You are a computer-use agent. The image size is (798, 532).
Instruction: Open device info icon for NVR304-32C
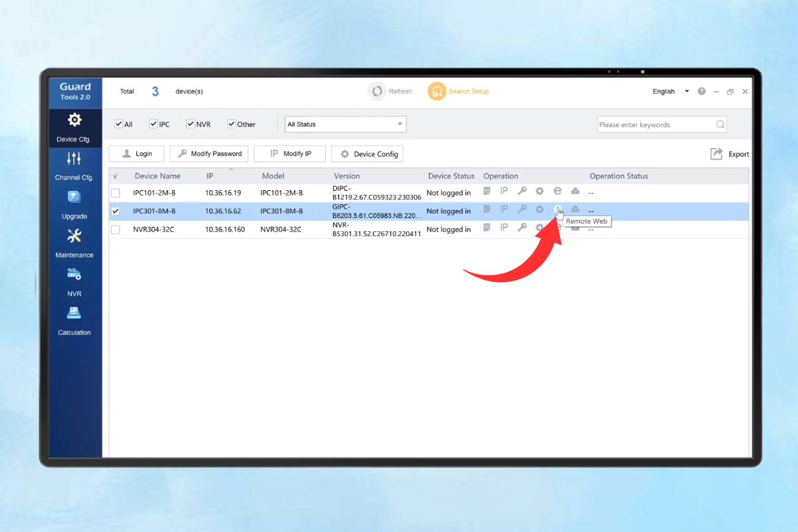click(x=487, y=227)
